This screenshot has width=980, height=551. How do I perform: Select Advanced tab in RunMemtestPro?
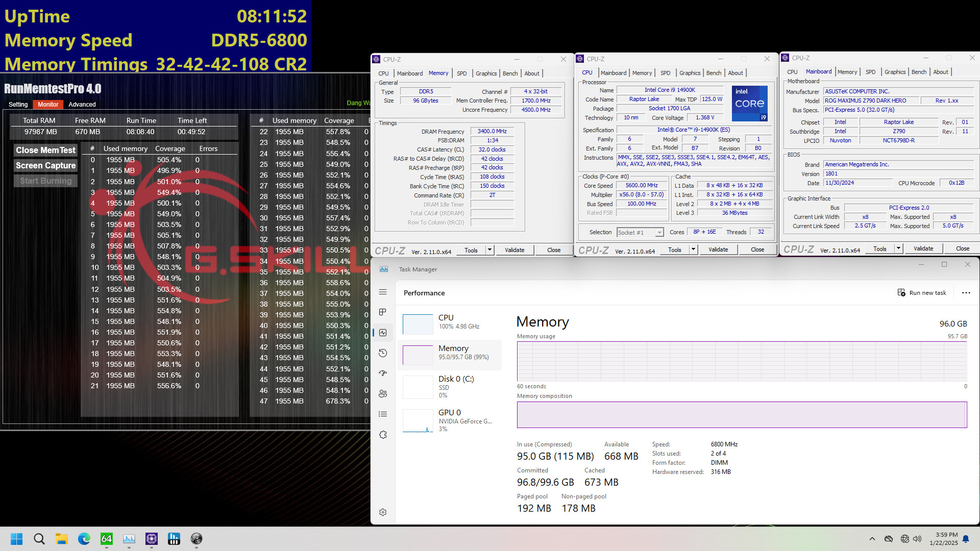point(82,105)
